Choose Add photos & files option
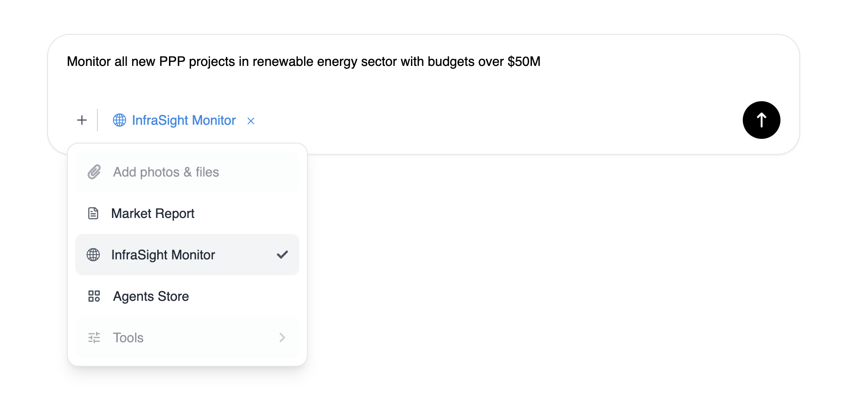Screen dimensions: 868x418 click(x=187, y=172)
